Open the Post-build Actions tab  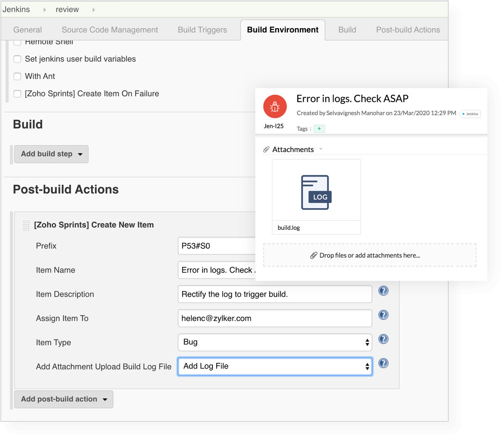pos(408,30)
